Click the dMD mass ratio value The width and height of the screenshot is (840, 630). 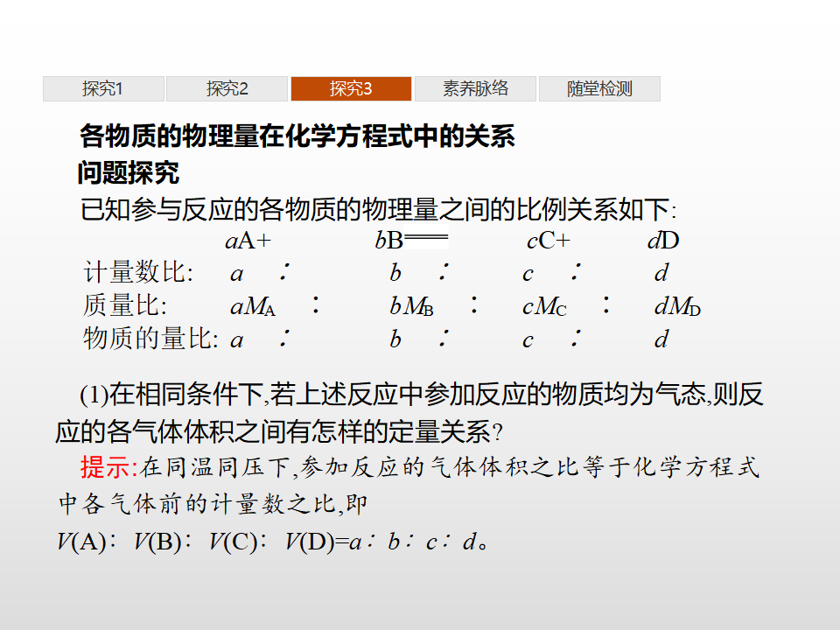coord(677,306)
